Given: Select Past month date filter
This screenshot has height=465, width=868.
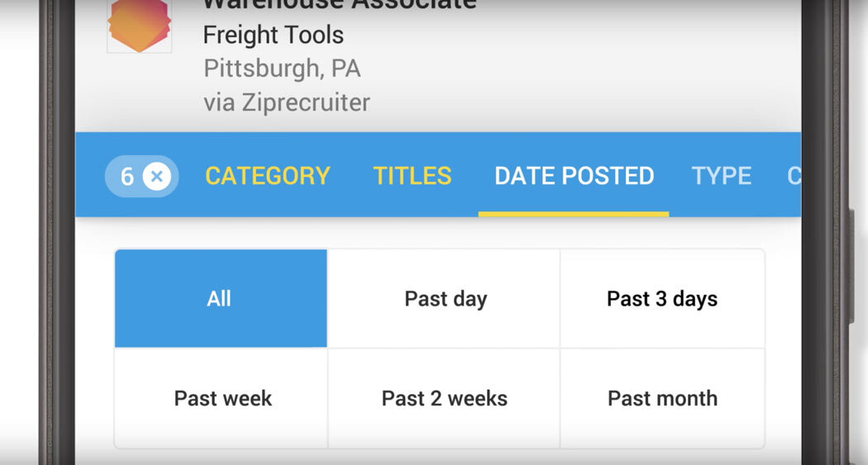Looking at the screenshot, I should (661, 398).
